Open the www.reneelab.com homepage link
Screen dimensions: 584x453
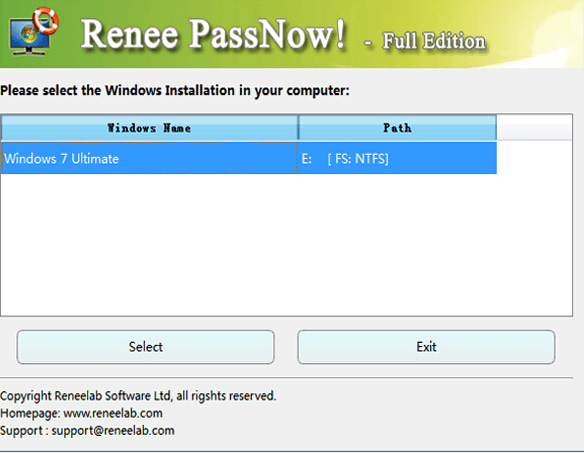[113, 413]
